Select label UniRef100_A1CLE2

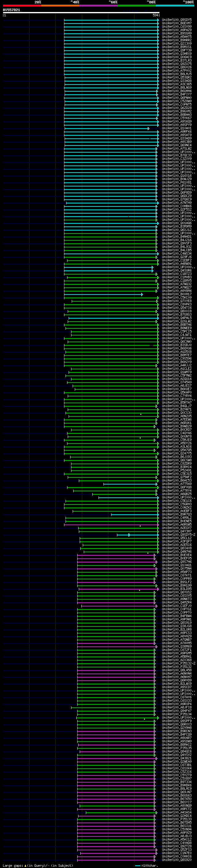pyautogui.click(x=177, y=369)
